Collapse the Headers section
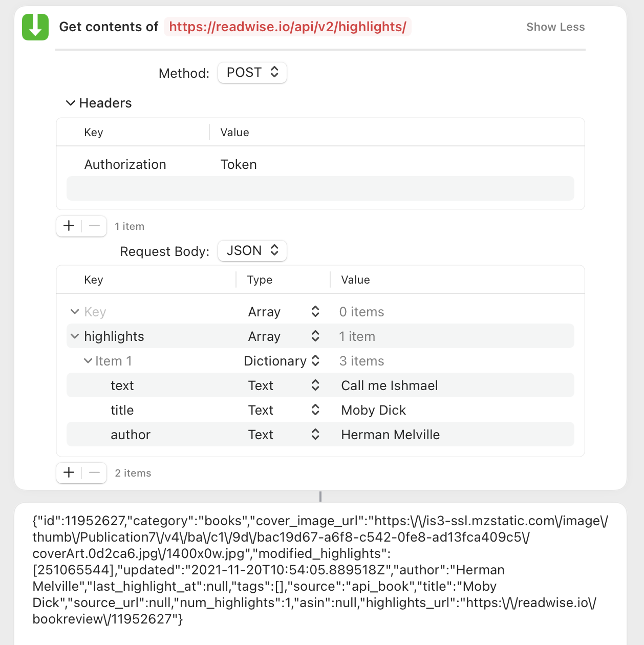 (x=71, y=103)
